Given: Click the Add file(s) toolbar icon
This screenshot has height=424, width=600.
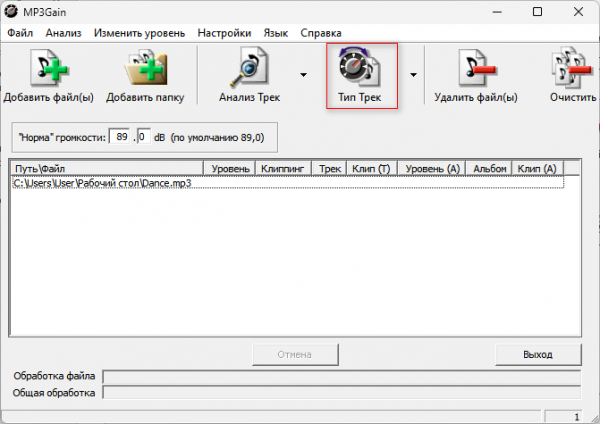Looking at the screenshot, I should (49, 68).
